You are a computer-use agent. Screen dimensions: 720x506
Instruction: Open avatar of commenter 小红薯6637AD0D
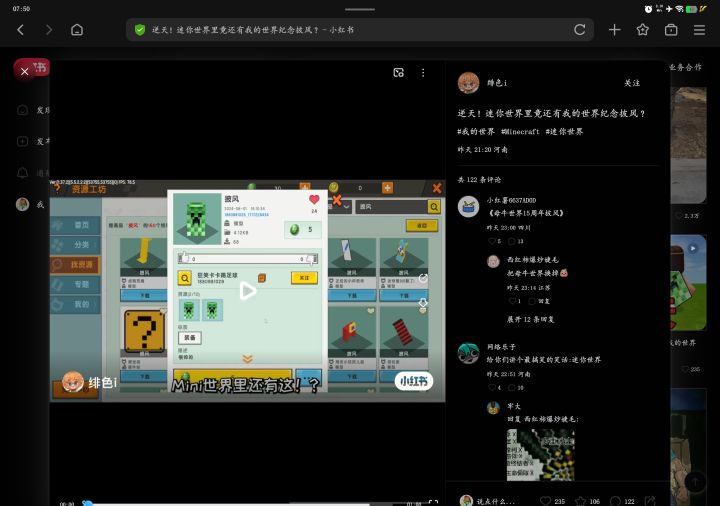coord(468,207)
